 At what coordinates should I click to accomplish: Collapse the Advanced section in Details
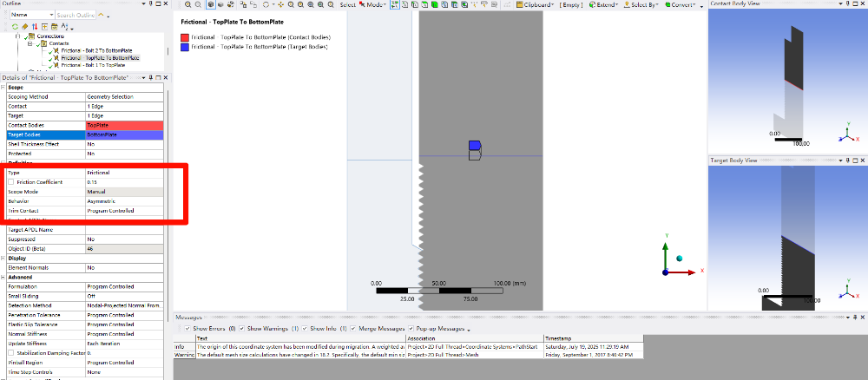[3, 277]
